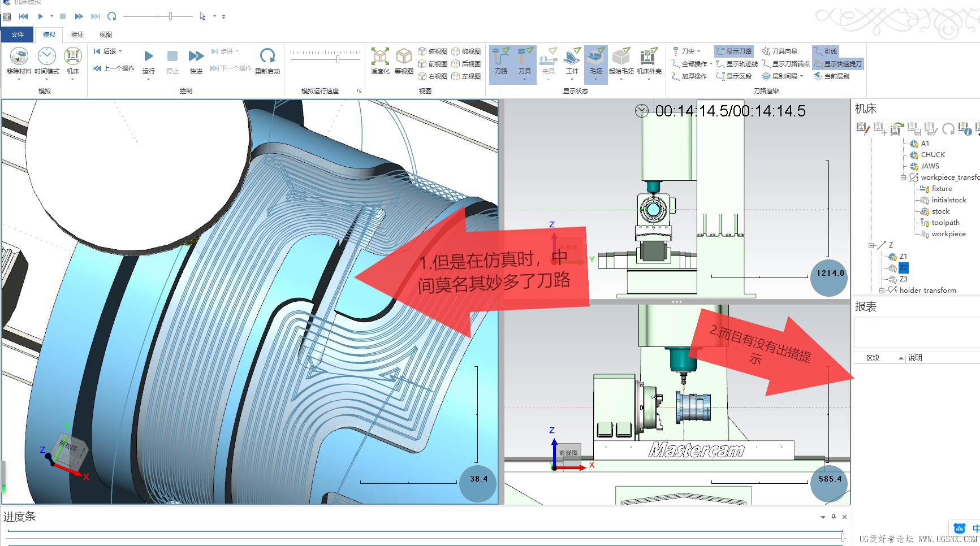Click the quick-access toolbar slider handle
The image size is (980, 546).
click(170, 16)
